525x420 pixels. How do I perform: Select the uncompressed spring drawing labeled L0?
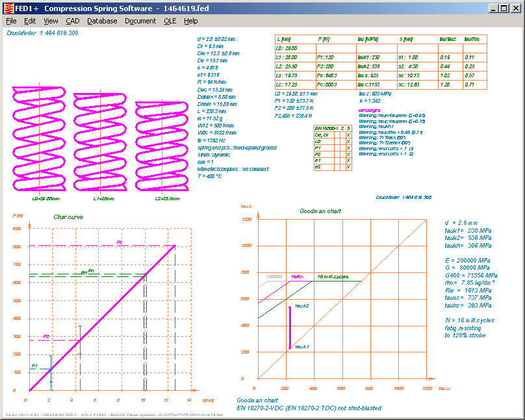(40, 138)
